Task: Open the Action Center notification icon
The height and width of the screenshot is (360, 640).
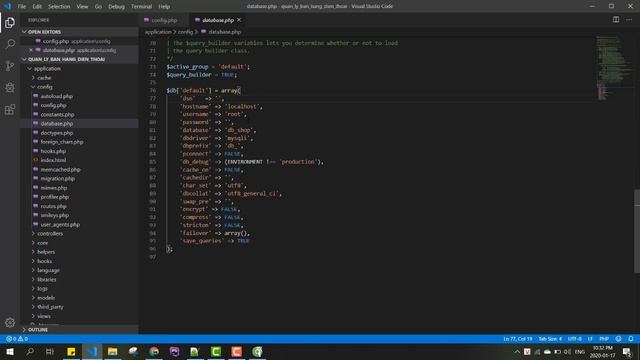Action: 627,351
